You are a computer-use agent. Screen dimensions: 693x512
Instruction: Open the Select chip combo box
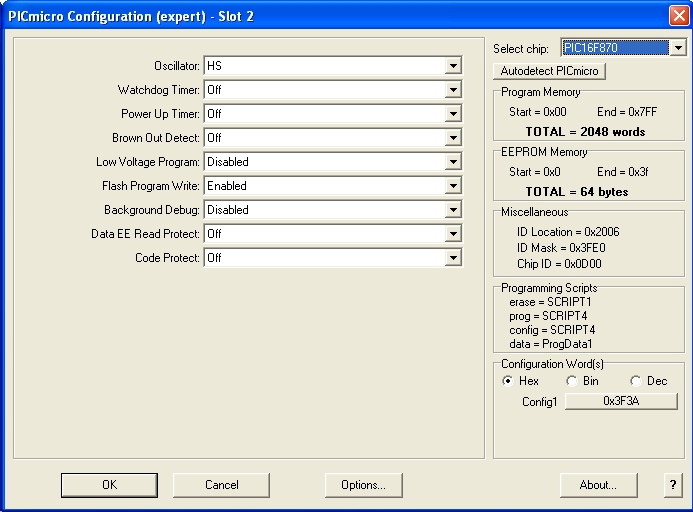point(624,47)
